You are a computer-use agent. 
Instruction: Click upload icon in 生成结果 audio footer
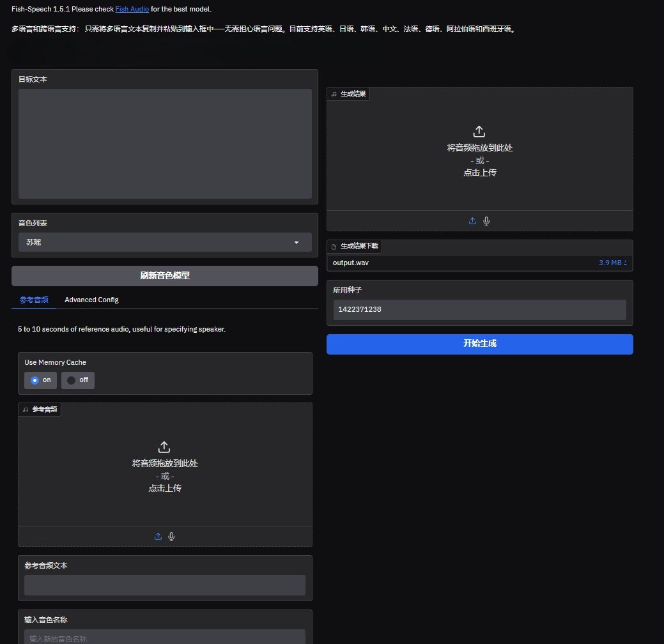[472, 221]
